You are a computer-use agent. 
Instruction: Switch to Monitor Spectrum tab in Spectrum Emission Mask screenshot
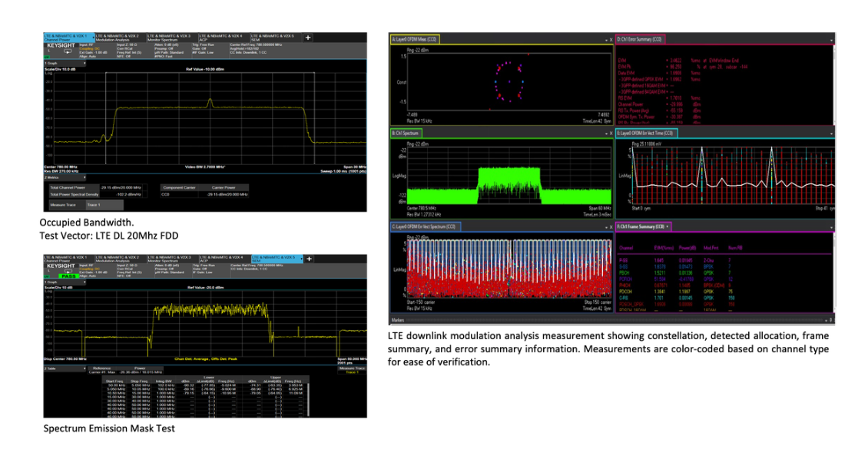tap(172, 259)
